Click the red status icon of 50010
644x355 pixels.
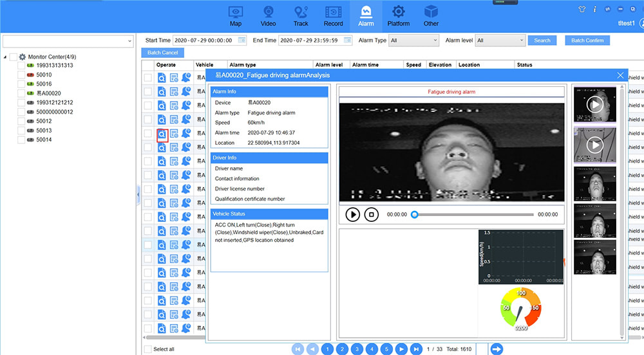(30, 75)
